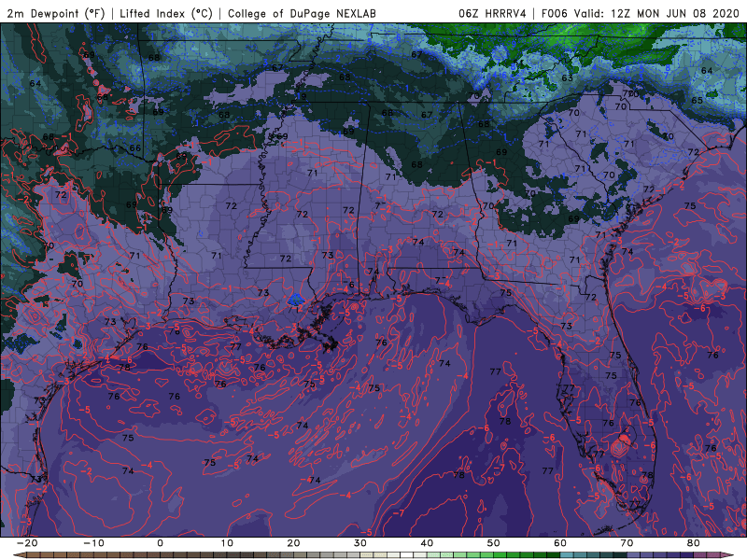
Task: Click 'F006 Valid: 12Z MON JUN 08 2020'
Action: click(640, 13)
